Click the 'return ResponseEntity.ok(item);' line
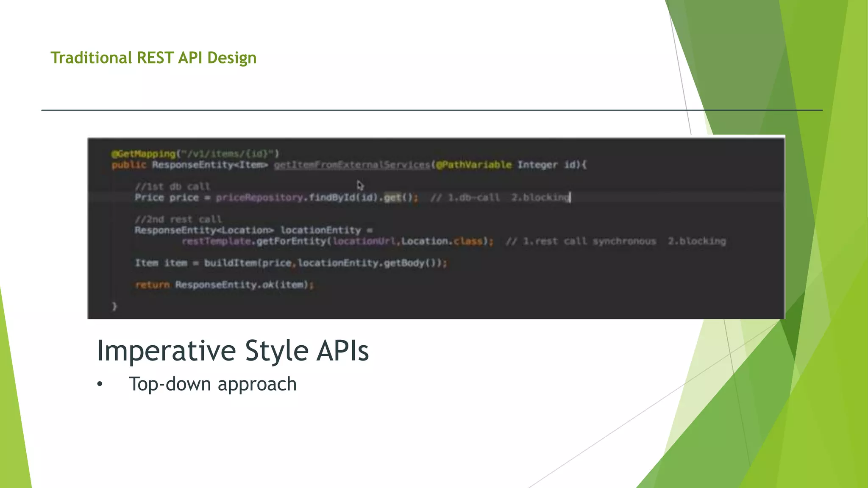 point(224,285)
